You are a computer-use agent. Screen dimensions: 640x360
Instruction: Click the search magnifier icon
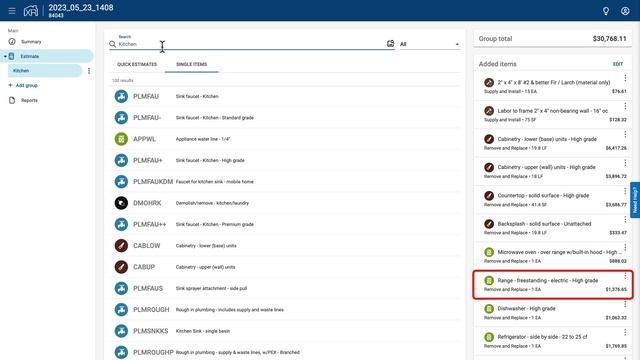click(113, 44)
